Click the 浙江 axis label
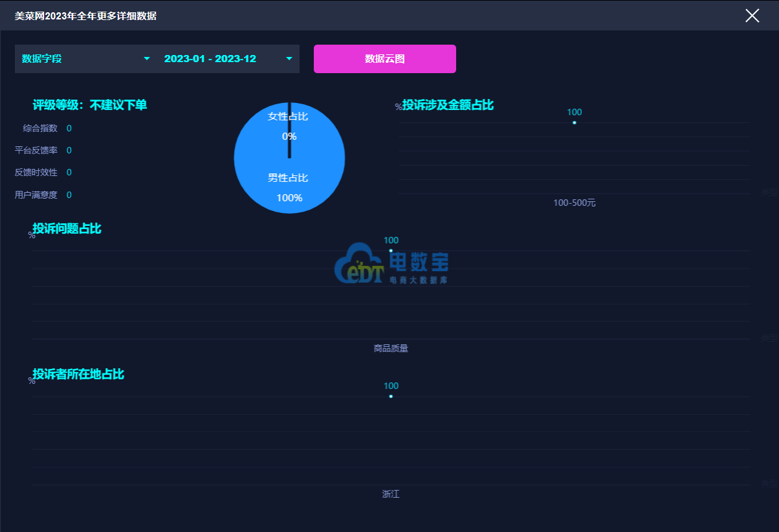Image resolution: width=779 pixels, height=532 pixels. [x=391, y=494]
